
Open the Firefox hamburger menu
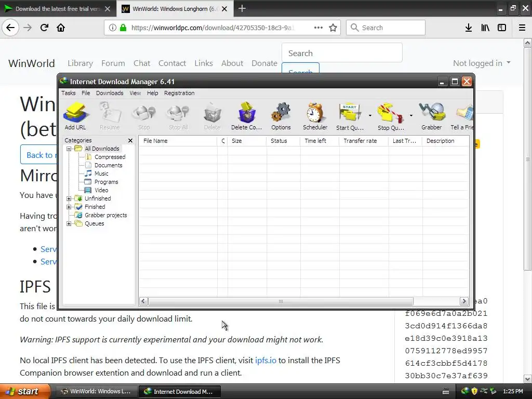pos(522,28)
